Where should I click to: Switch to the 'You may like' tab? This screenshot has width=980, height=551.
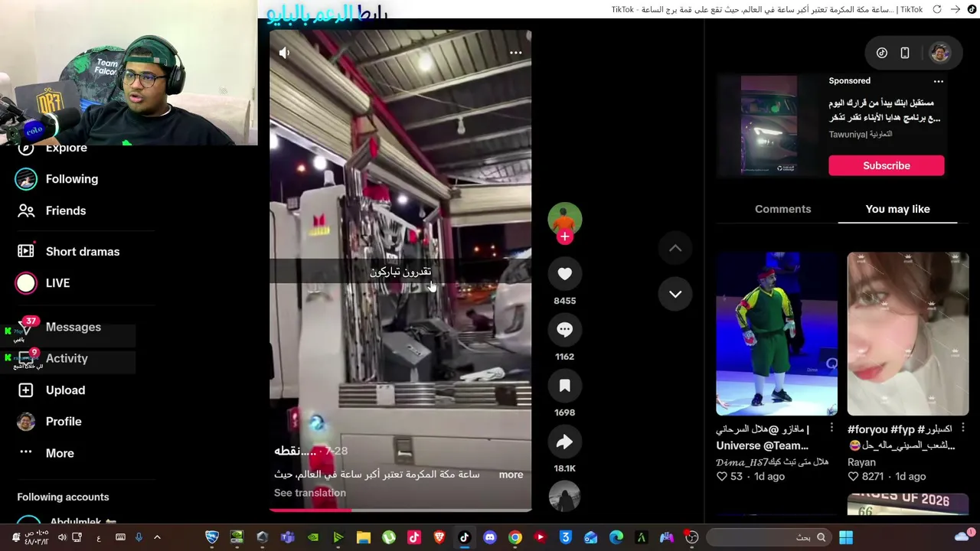coord(897,209)
